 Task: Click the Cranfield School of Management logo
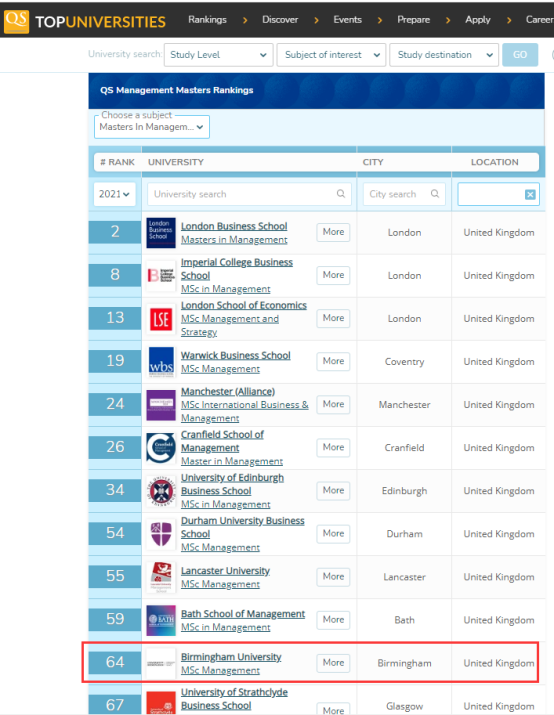click(x=161, y=448)
